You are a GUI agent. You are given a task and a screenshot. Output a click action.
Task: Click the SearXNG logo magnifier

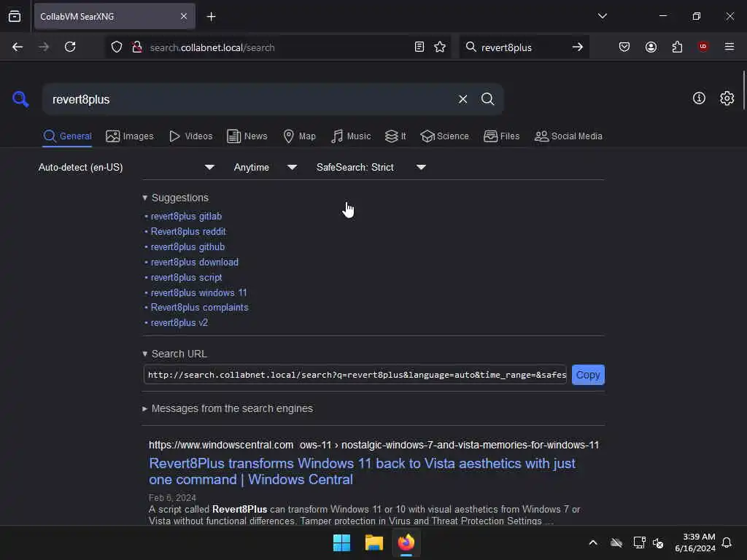[20, 99]
